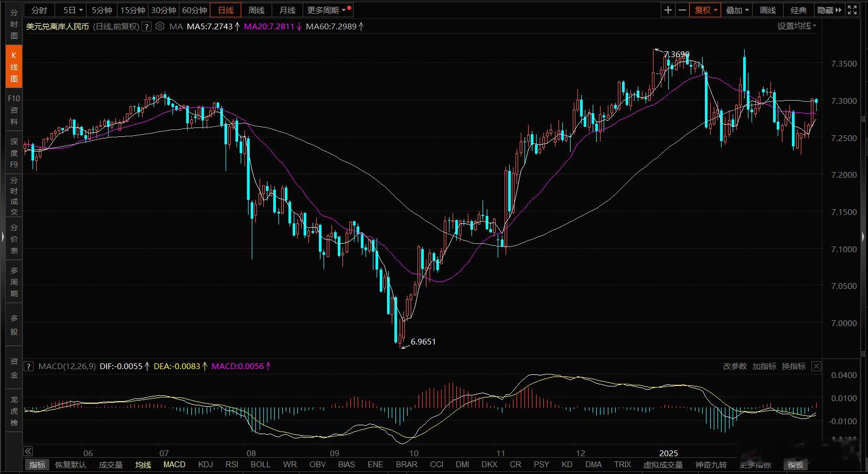868x474 pixels.
Task: Open 分价表 sidebar item
Action: click(14, 239)
